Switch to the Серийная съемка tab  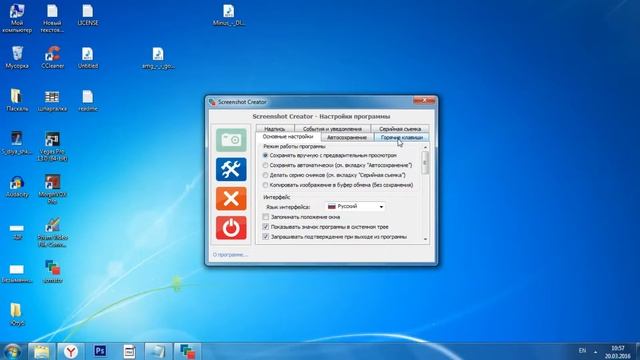tap(400, 129)
